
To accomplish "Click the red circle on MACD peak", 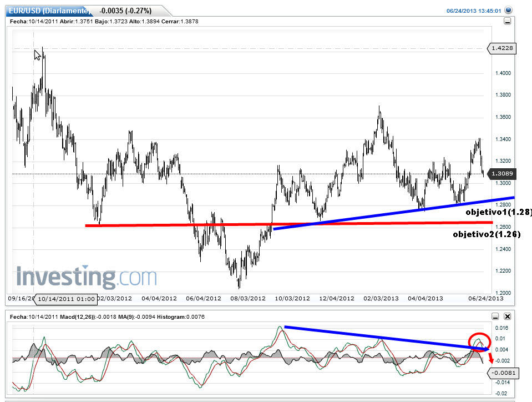I will coord(479,340).
